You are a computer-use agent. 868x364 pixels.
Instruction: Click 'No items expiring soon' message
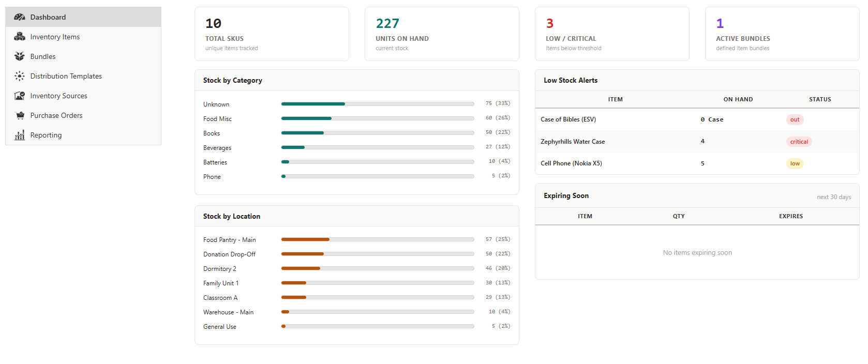click(697, 253)
